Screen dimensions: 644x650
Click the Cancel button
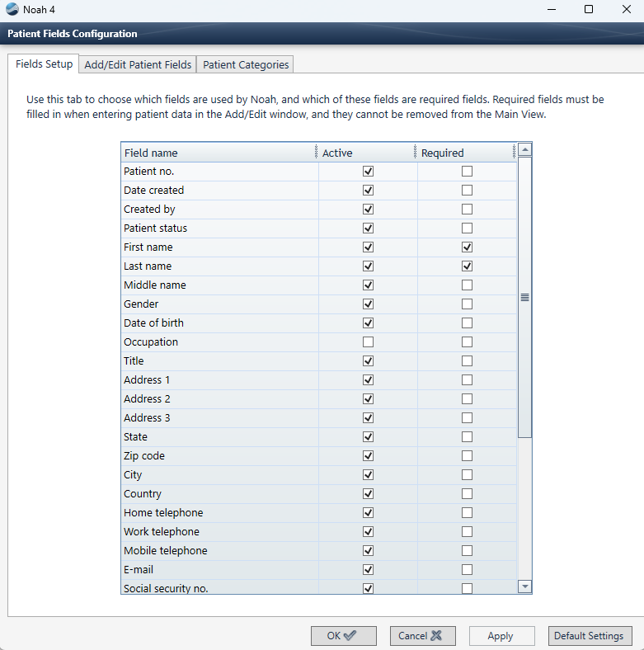(x=423, y=635)
